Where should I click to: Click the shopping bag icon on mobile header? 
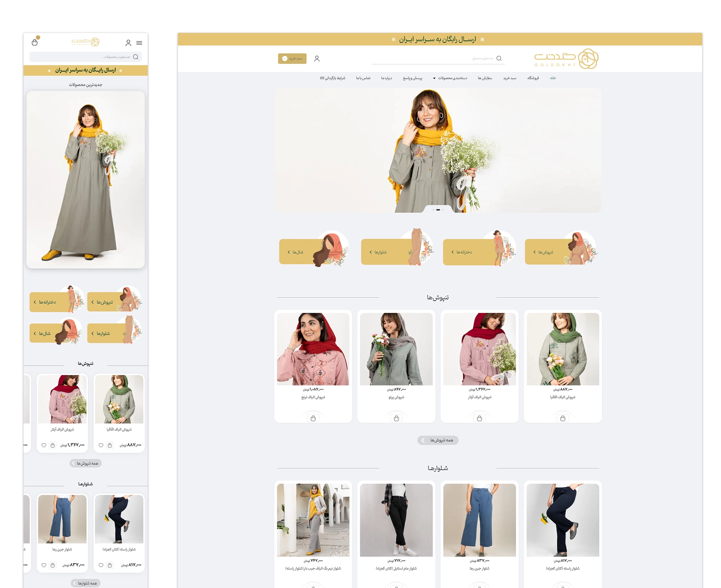pos(35,43)
